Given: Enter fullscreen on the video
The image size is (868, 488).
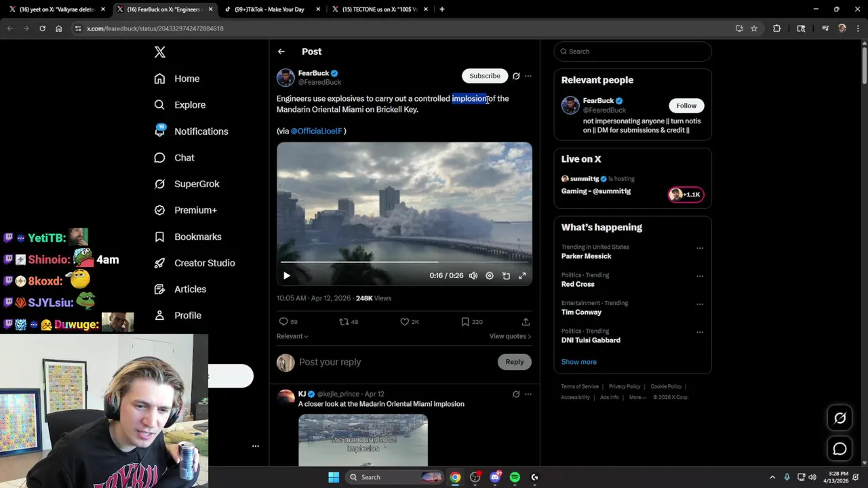Looking at the screenshot, I should [522, 276].
